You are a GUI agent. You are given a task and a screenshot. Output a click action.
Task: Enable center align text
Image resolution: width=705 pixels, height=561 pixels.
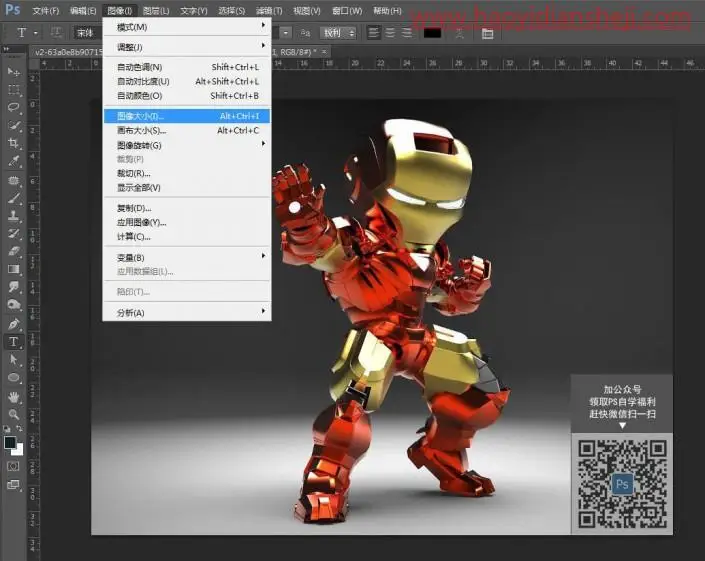(390, 33)
